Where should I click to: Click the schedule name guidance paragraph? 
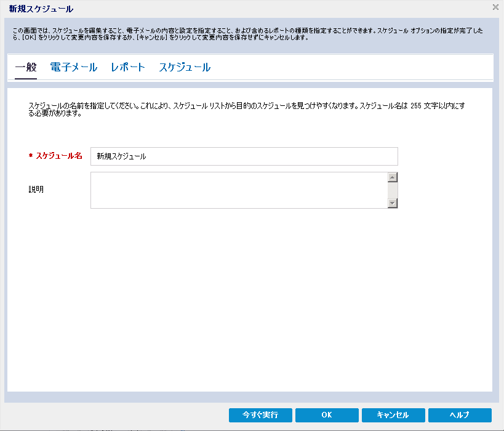pos(246,110)
